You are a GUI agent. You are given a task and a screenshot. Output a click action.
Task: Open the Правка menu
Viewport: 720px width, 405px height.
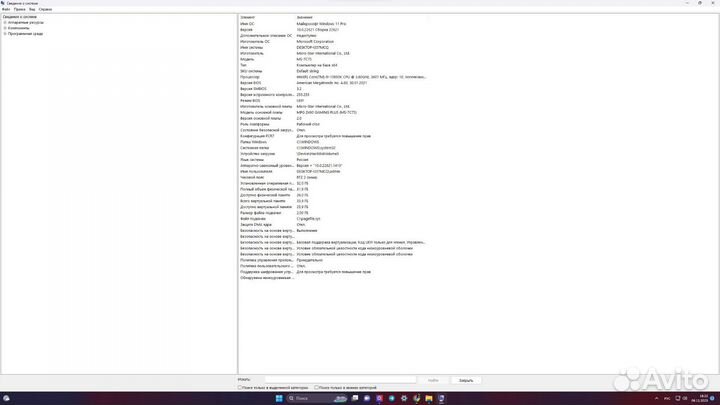pos(19,9)
